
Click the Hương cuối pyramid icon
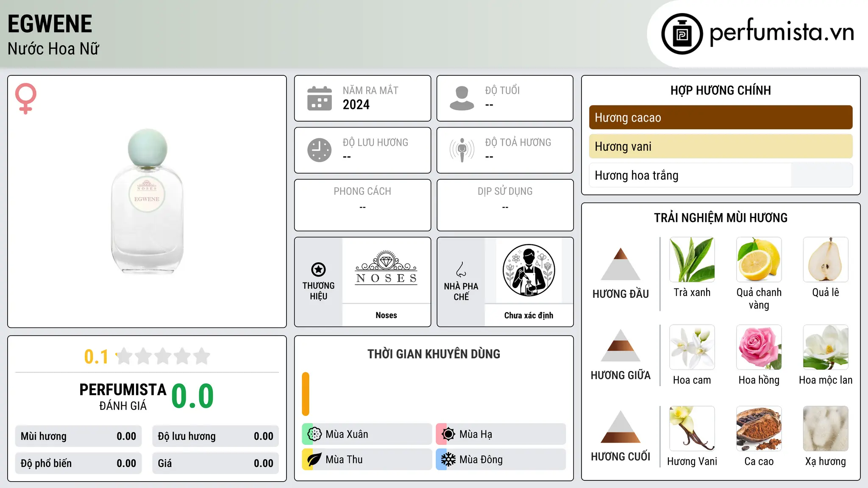[620, 427]
